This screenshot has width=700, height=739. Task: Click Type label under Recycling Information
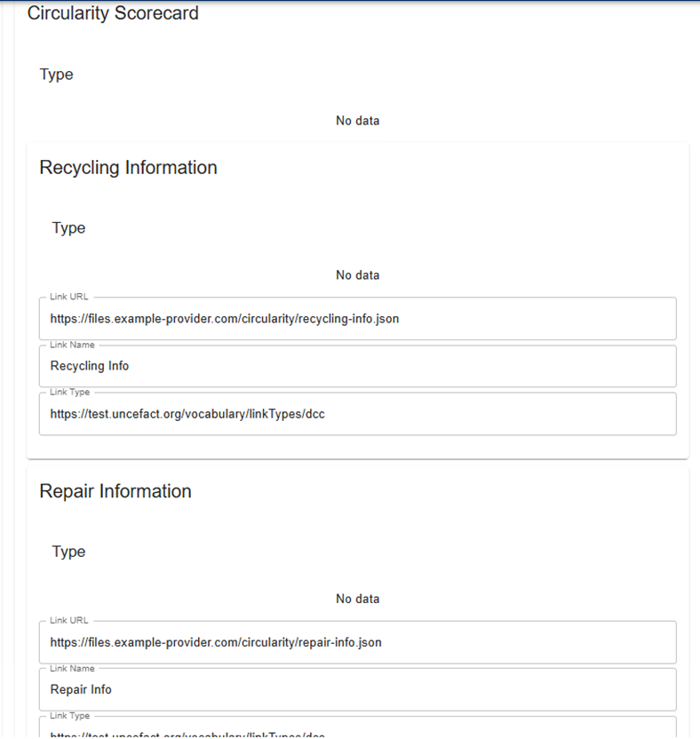pos(68,228)
